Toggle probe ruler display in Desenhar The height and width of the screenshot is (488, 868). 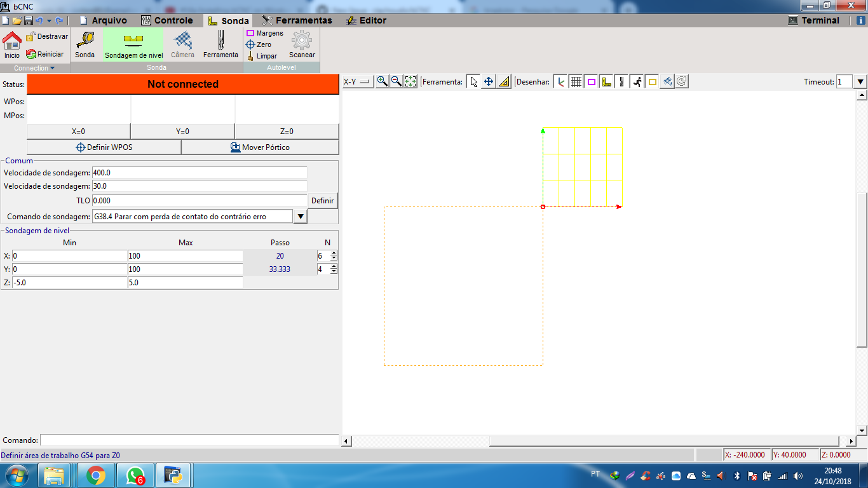coord(606,81)
